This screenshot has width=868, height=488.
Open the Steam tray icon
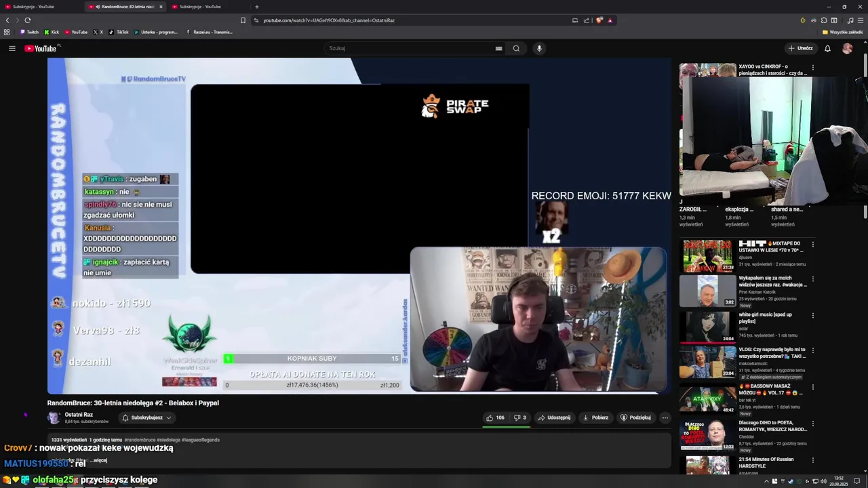pyautogui.click(x=791, y=481)
